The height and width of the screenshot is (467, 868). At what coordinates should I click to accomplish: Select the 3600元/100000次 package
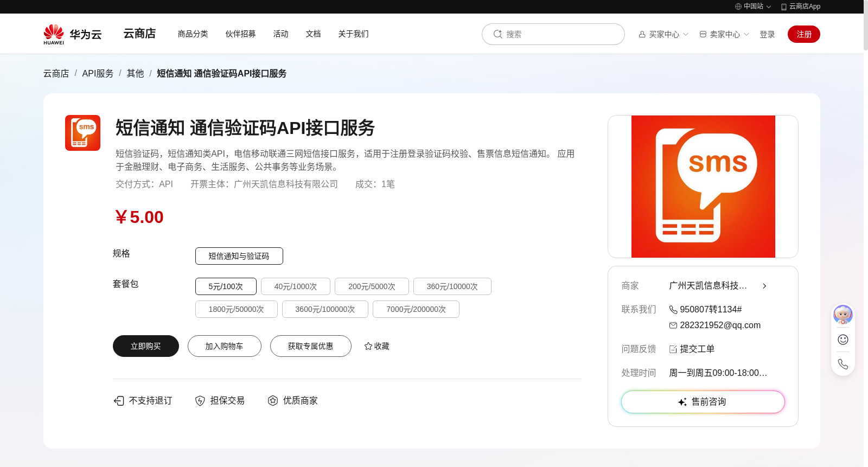(325, 309)
